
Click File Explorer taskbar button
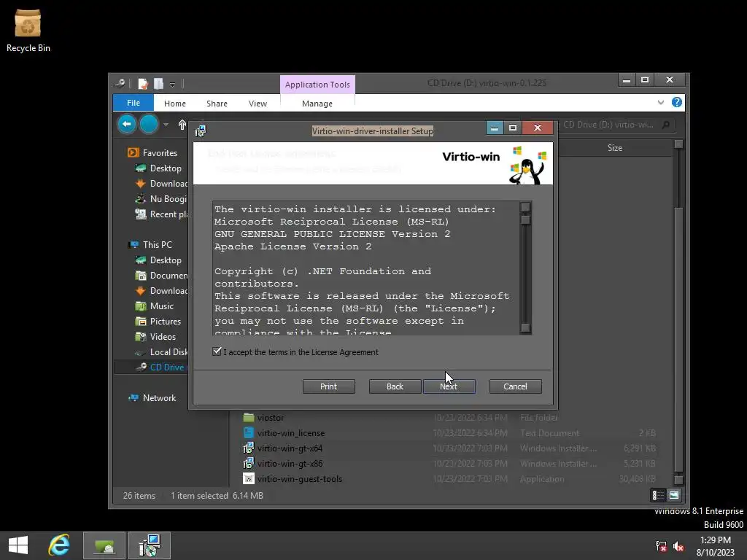tap(104, 545)
